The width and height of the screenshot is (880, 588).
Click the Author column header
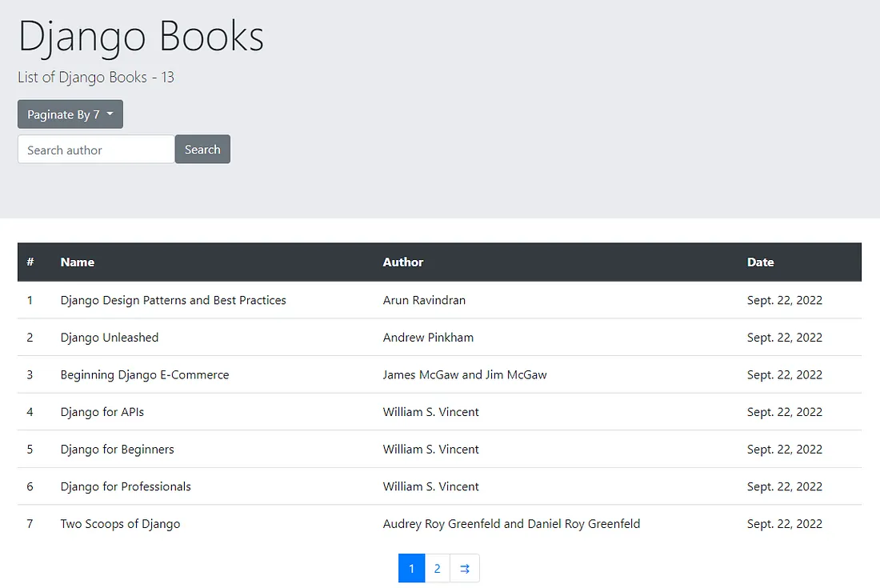403,262
